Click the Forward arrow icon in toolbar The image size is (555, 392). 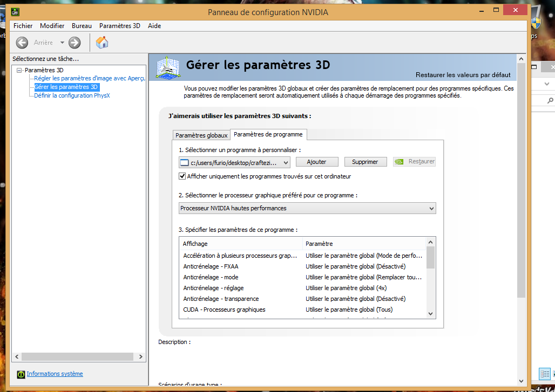pyautogui.click(x=75, y=43)
